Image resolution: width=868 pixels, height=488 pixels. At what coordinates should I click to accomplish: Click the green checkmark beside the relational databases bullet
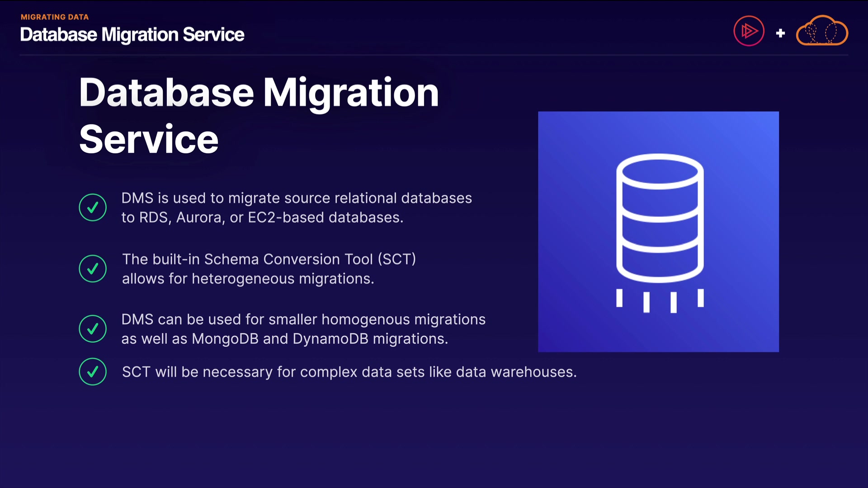point(93,207)
